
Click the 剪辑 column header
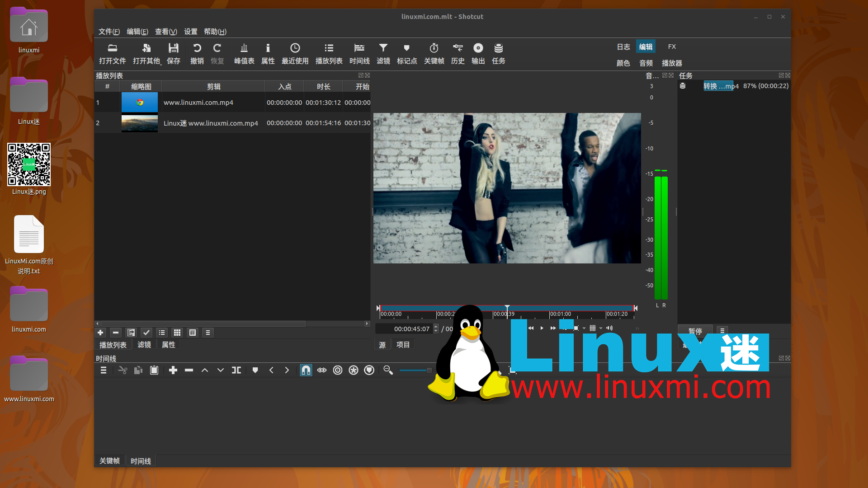tap(213, 87)
